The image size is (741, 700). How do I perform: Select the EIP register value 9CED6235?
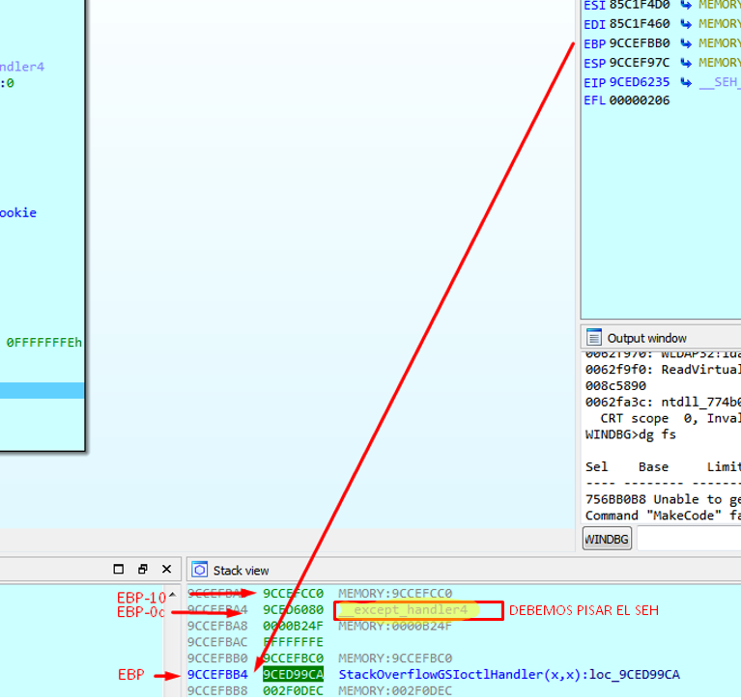(640, 82)
